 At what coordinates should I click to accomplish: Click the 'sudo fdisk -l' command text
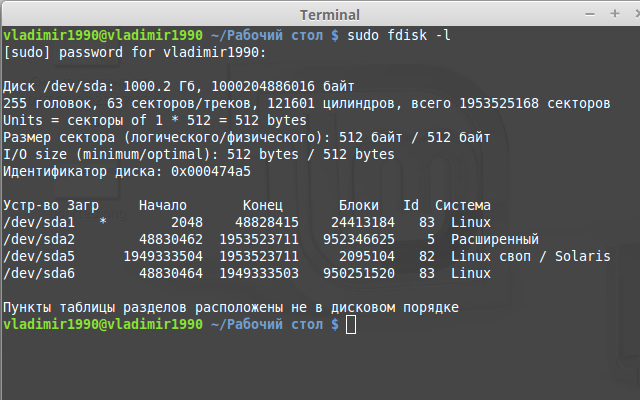coord(399,35)
